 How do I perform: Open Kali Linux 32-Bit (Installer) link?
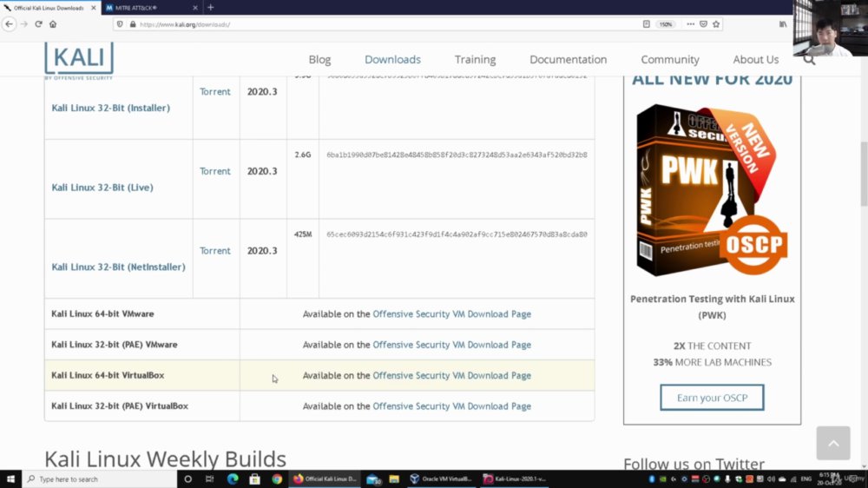pyautogui.click(x=111, y=108)
